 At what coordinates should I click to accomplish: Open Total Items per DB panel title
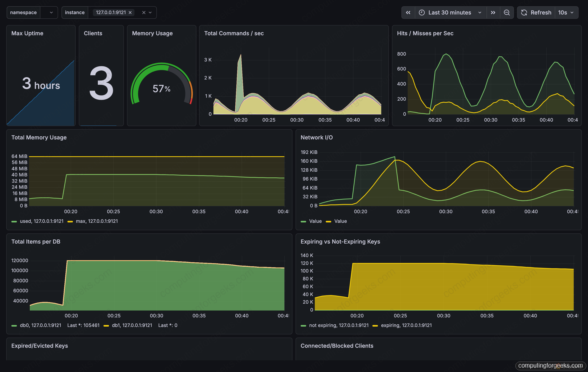point(36,241)
